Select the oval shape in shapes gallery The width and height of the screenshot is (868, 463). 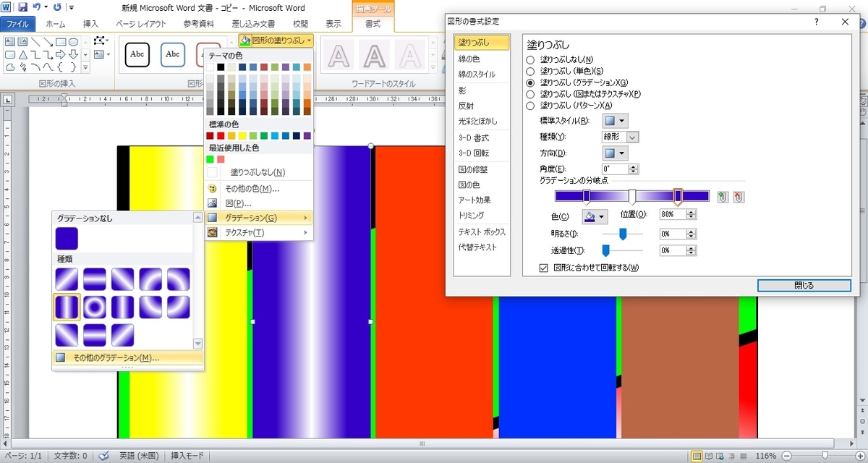(75, 42)
